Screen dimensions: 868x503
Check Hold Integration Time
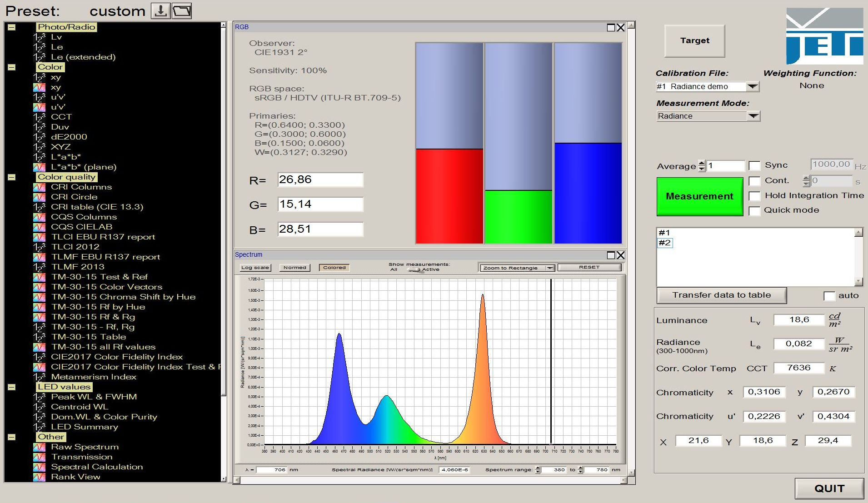coord(754,196)
